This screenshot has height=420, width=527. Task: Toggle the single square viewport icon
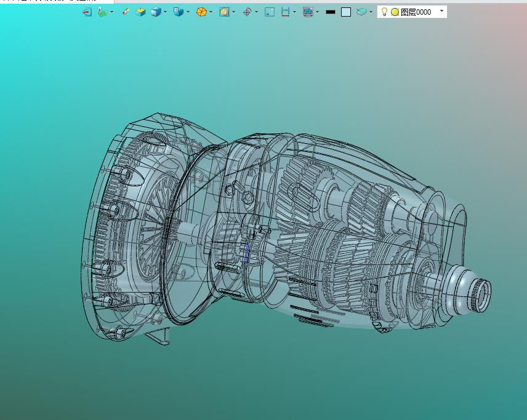coord(270,12)
